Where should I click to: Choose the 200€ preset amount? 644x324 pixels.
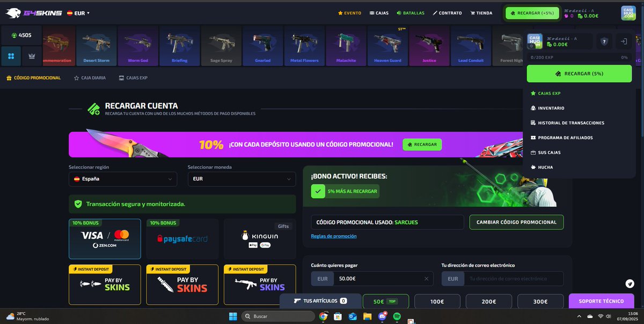click(489, 301)
